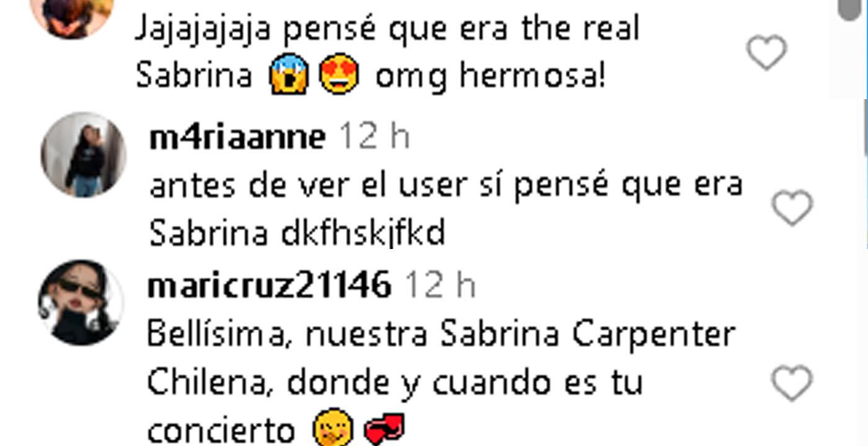Screen dimensions: 868x446
Task: Click the 12 h timestamp beside maricruz21146
Action: click(440, 285)
